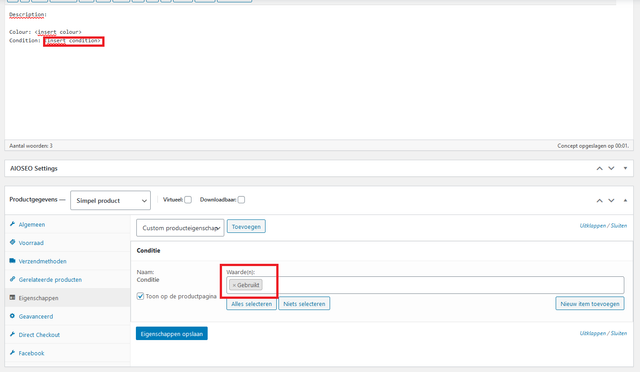
Task: Click the AIOSEO Settings heading
Action: click(x=34, y=168)
